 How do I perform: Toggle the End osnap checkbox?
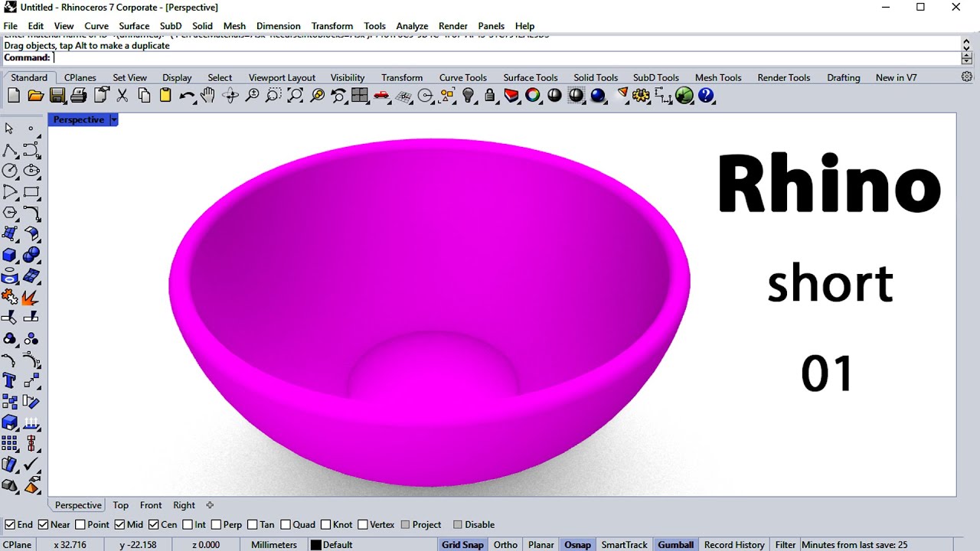[x=10, y=525]
